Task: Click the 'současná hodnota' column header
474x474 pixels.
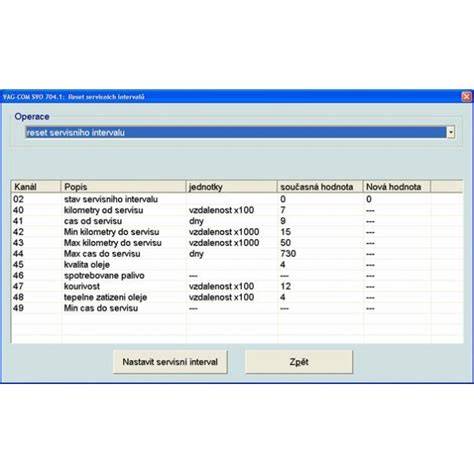Action: pos(320,187)
